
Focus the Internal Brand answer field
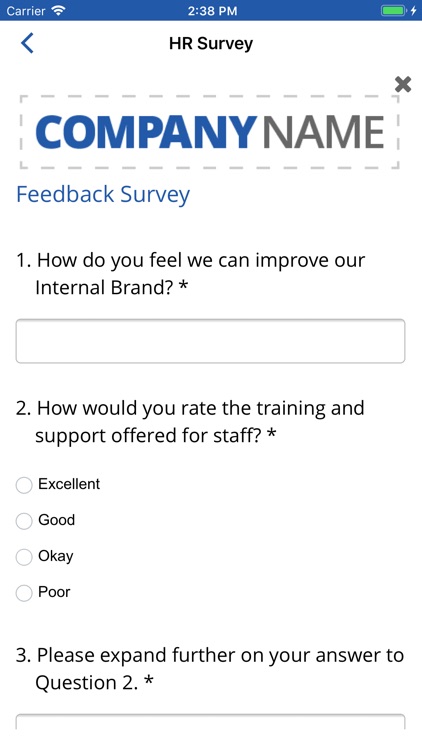(211, 341)
